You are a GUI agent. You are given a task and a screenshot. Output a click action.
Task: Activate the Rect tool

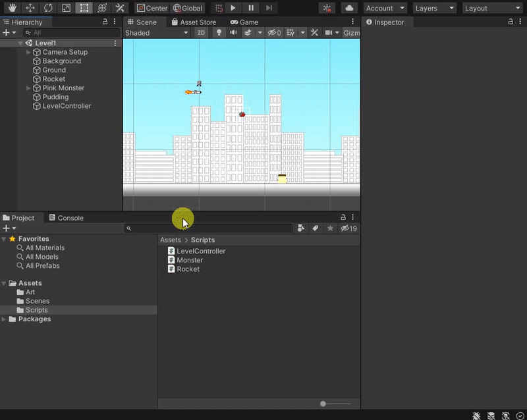tap(84, 8)
